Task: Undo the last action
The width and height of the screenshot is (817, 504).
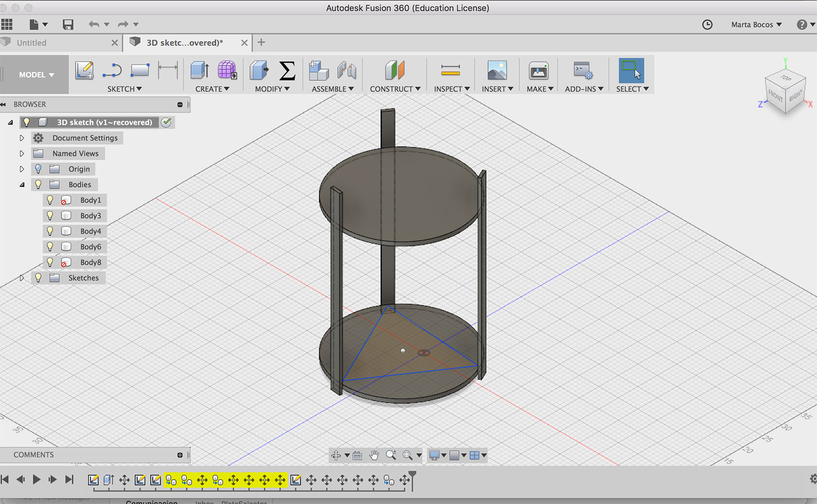Action: (x=94, y=24)
